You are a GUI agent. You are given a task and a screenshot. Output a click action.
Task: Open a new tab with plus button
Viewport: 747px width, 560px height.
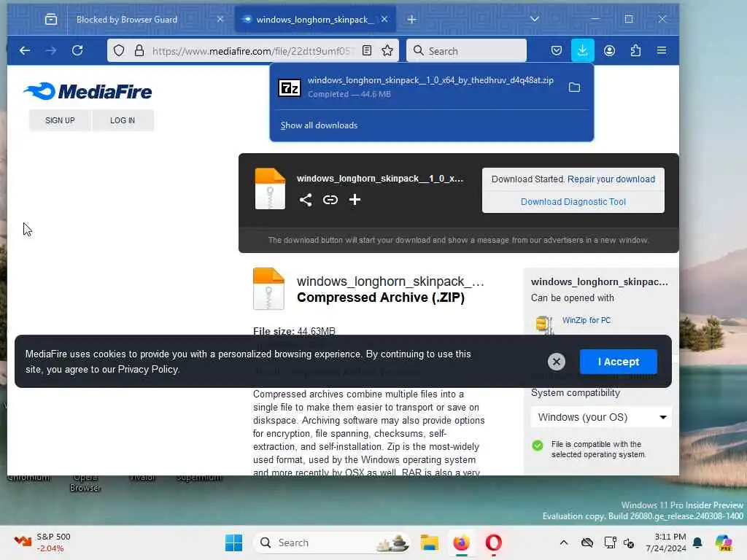411,19
